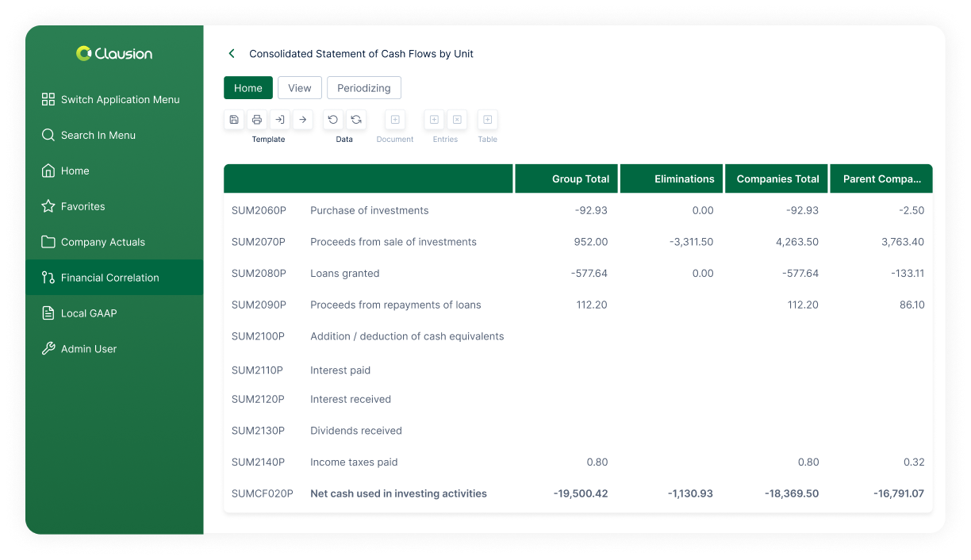This screenshot has width=971, height=560.
Task: Click the add Document plus icon
Action: [x=395, y=120]
